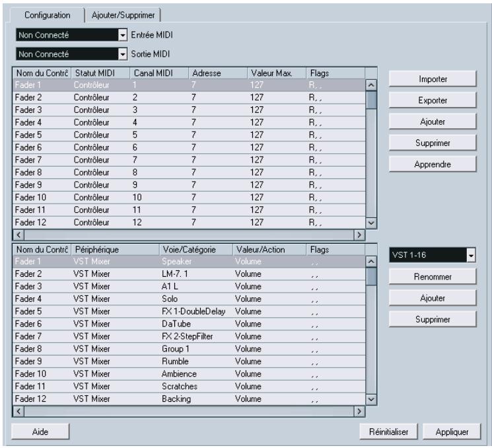The image size is (492, 448).
Task: Click lower table scroll-left arrow
Action: [18, 411]
